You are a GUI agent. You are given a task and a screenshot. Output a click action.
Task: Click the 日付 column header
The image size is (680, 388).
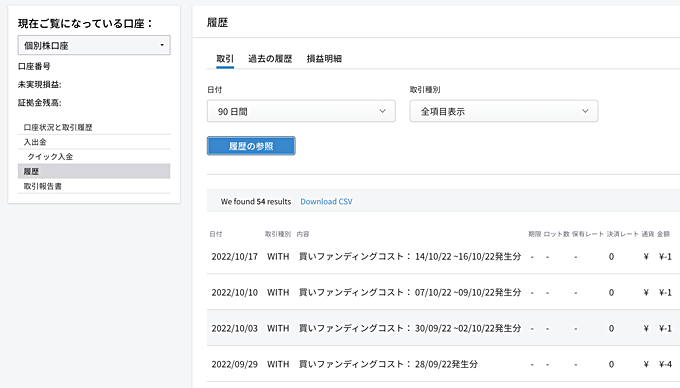click(x=216, y=234)
